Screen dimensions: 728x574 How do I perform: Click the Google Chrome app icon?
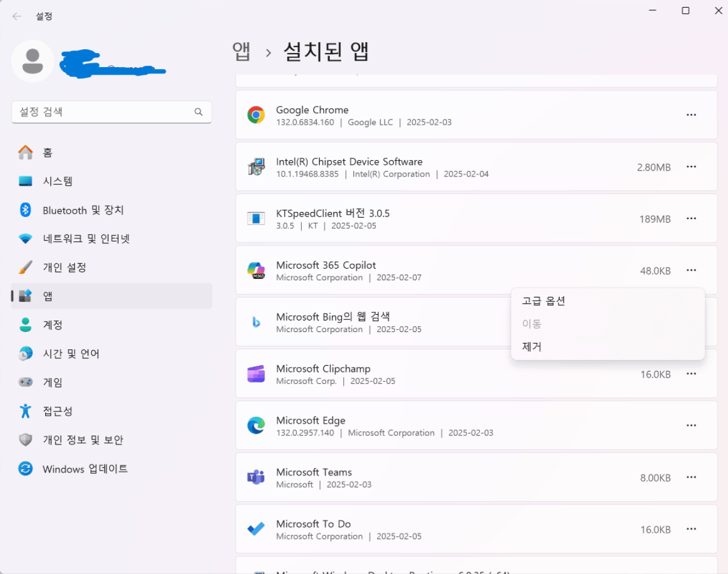(256, 115)
